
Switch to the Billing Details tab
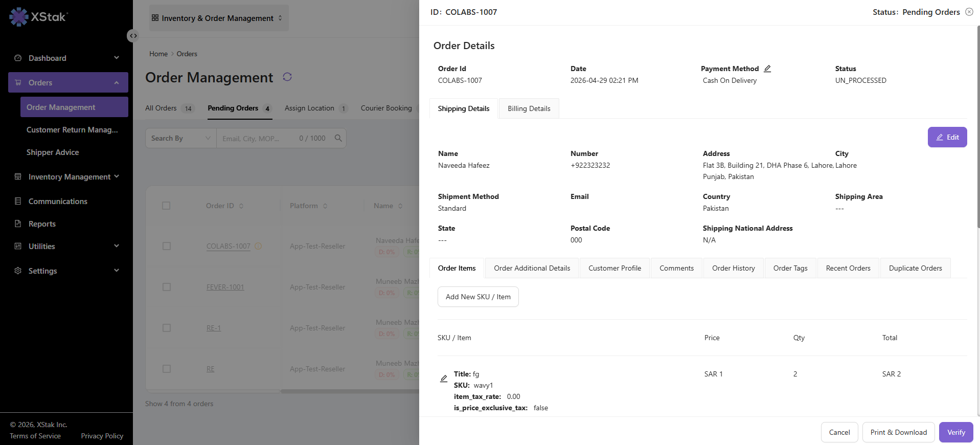point(529,108)
